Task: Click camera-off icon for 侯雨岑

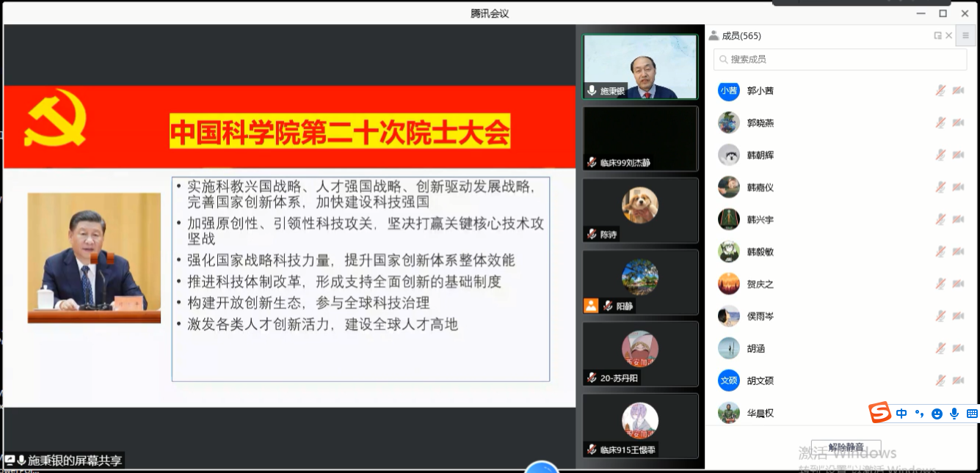Action: pyautogui.click(x=958, y=316)
